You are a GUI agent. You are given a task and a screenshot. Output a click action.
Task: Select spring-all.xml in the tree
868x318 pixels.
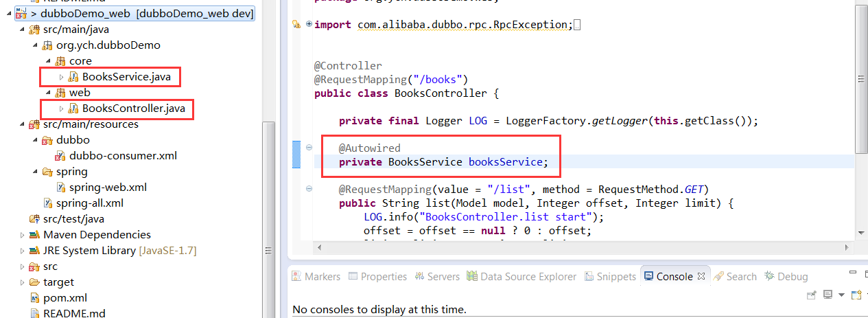click(x=90, y=203)
